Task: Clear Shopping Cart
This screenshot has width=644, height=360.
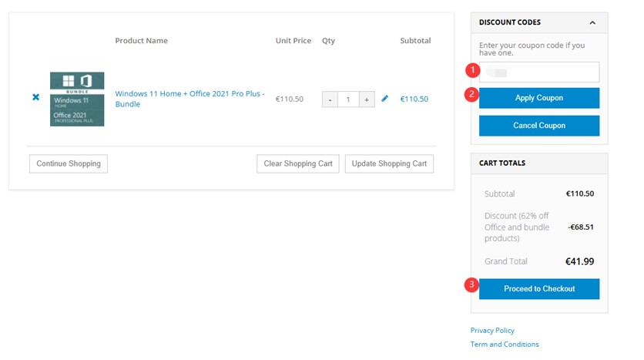Action: (x=298, y=163)
